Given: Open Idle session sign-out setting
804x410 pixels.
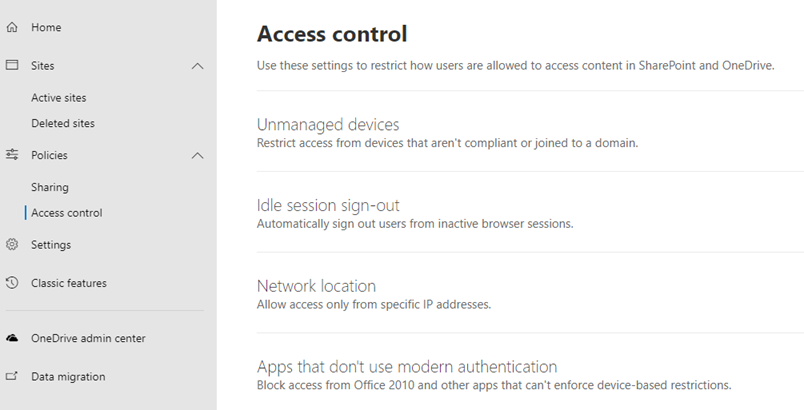Looking at the screenshot, I should pos(328,206).
